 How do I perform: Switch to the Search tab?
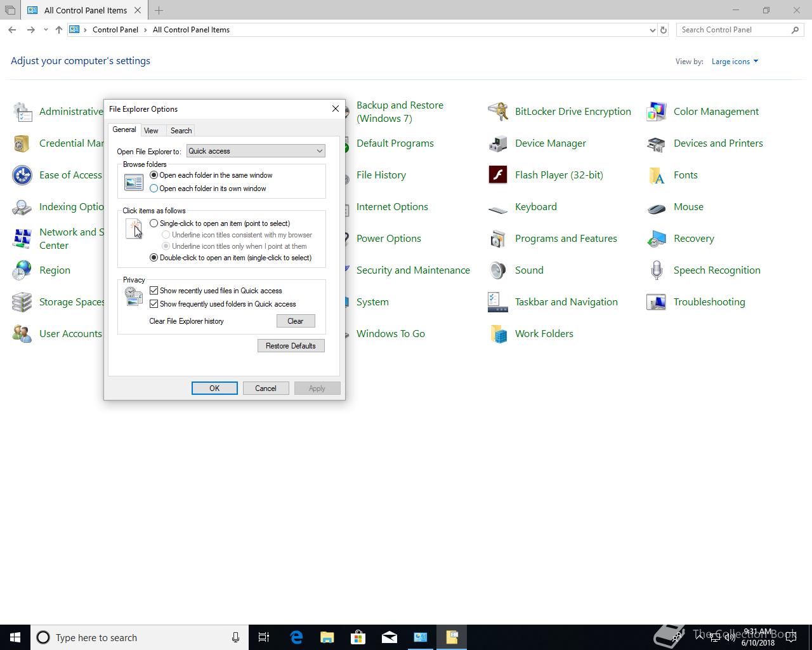tap(181, 131)
